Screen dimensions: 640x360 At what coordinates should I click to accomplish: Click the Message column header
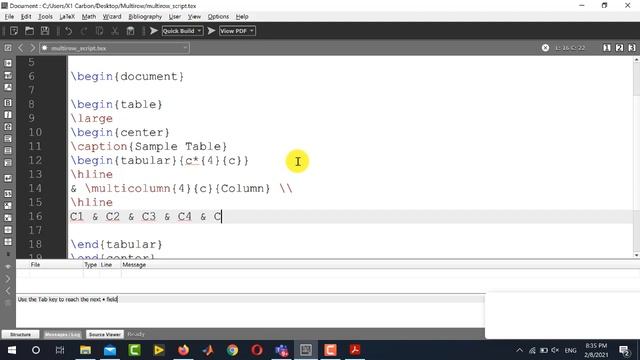134,265
